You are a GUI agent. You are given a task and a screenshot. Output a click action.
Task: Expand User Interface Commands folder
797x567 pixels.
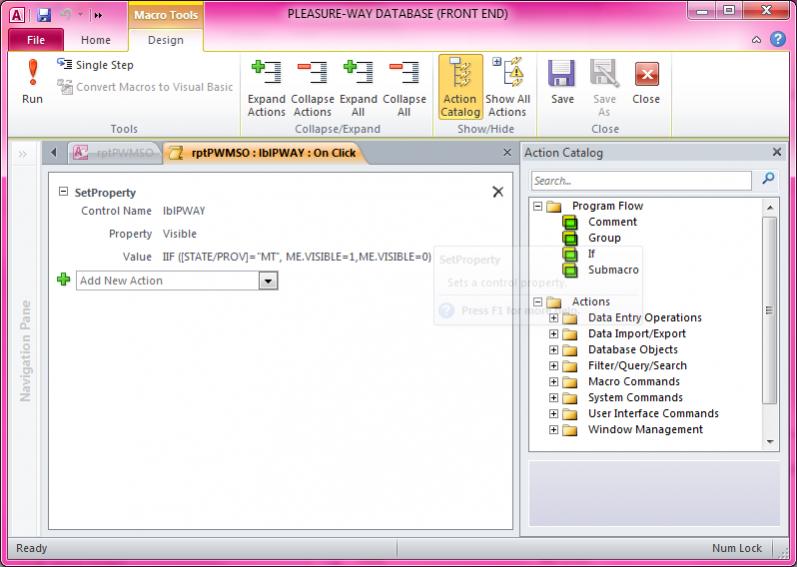coord(554,414)
